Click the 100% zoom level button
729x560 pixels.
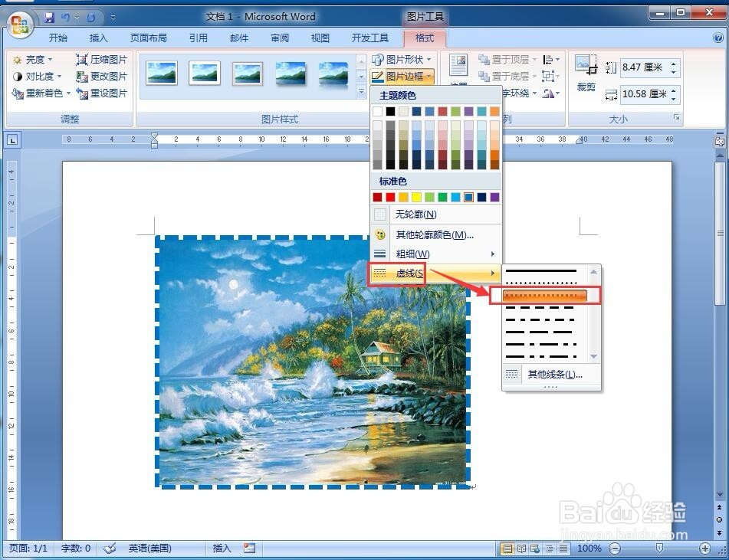pos(589,549)
